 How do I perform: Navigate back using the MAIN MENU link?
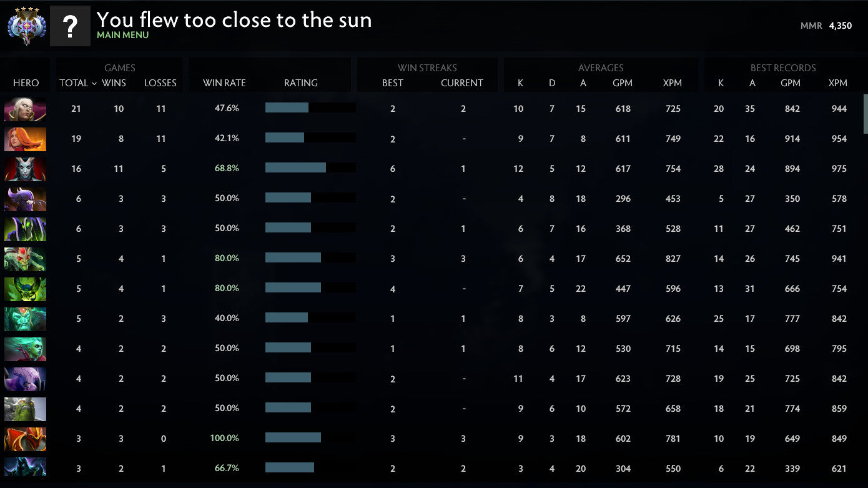pyautogui.click(x=122, y=36)
